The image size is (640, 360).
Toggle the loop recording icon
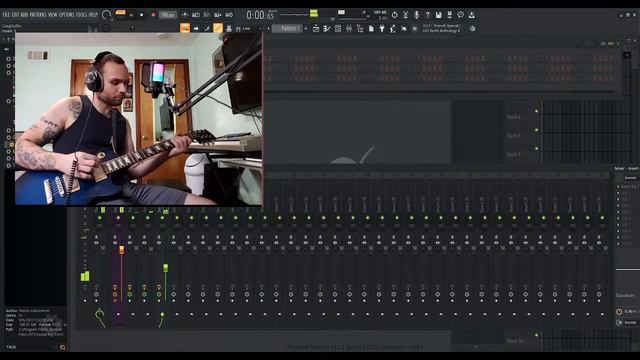229,15
